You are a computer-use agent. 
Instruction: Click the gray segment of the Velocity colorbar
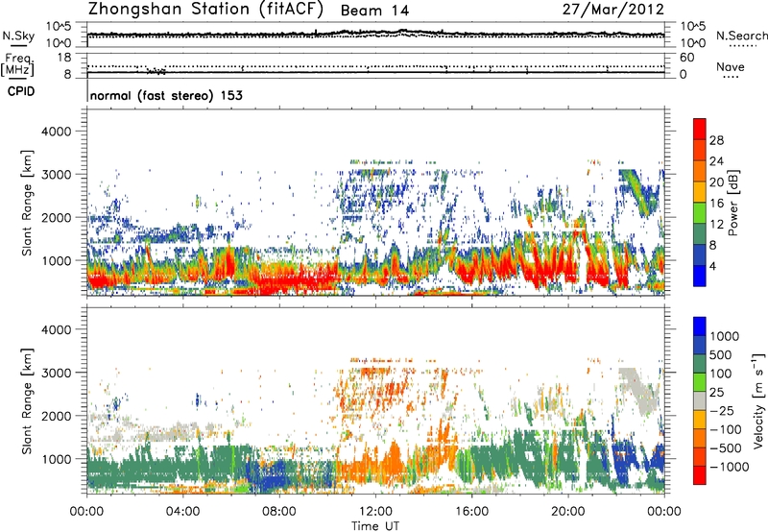click(700, 401)
